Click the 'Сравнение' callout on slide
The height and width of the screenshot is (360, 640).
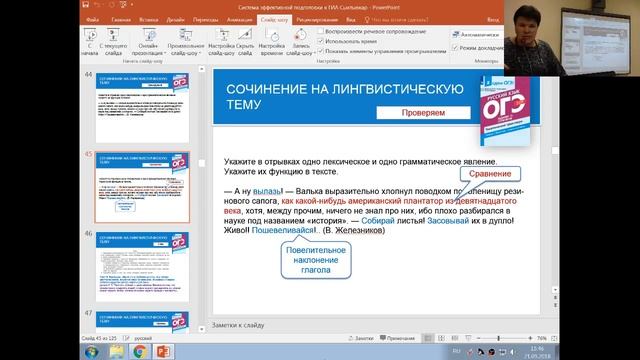tap(490, 174)
